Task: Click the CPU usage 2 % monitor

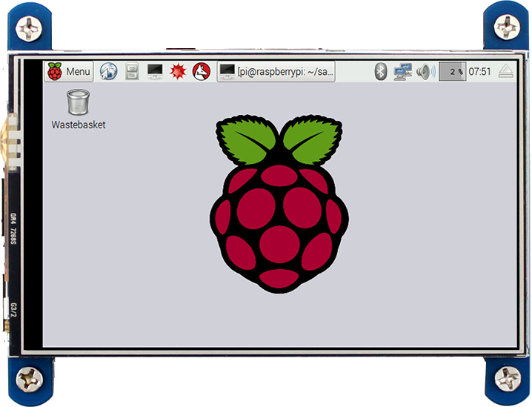Action: 453,72
